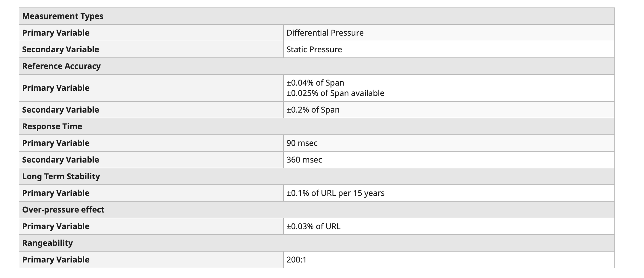Select the Reference Accuracy section header
This screenshot has width=644, height=278.
pos(317,66)
